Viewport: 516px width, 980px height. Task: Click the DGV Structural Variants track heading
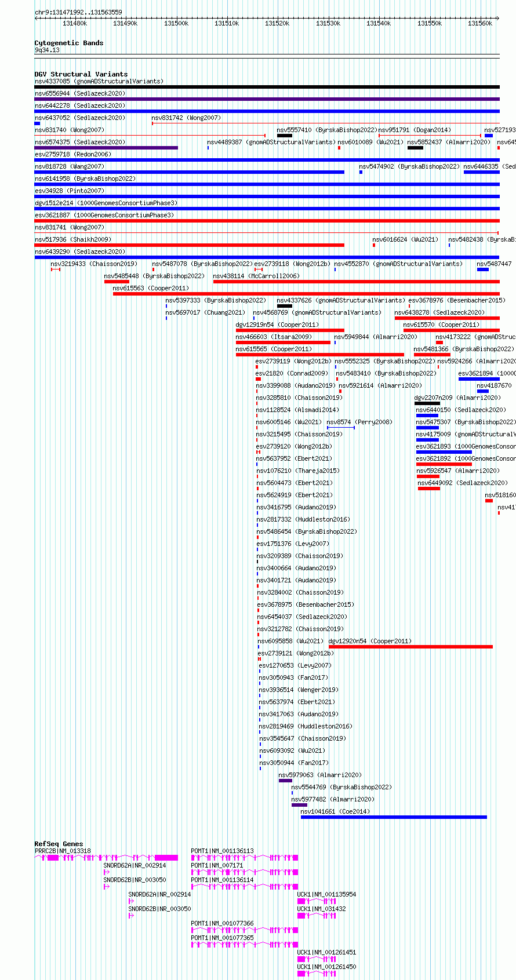(81, 74)
